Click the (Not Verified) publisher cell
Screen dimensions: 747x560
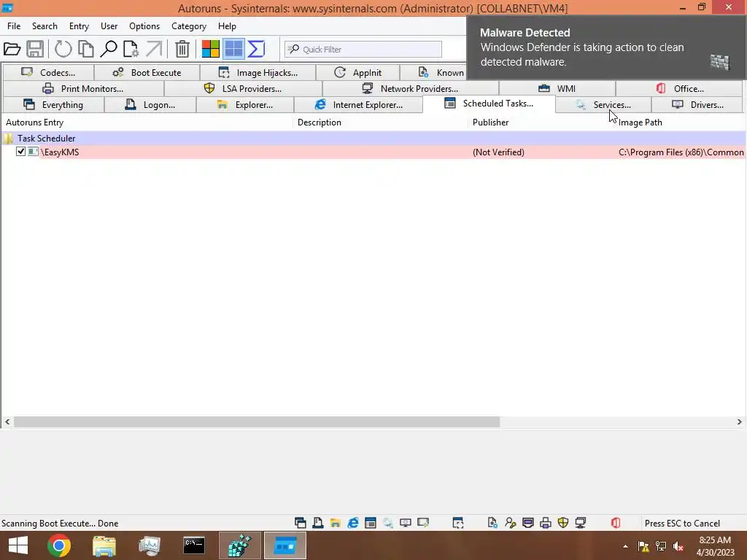point(498,152)
